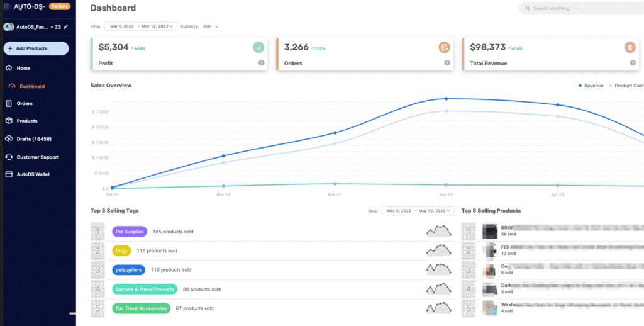The width and height of the screenshot is (644, 326).
Task: Go to Orders in the sidebar
Action: point(25,103)
